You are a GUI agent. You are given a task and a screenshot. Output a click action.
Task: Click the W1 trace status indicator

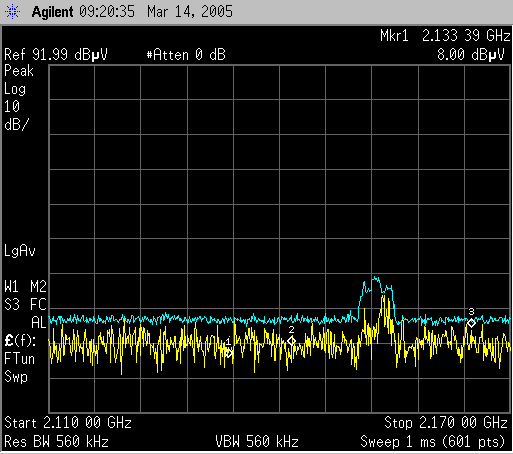[12, 286]
